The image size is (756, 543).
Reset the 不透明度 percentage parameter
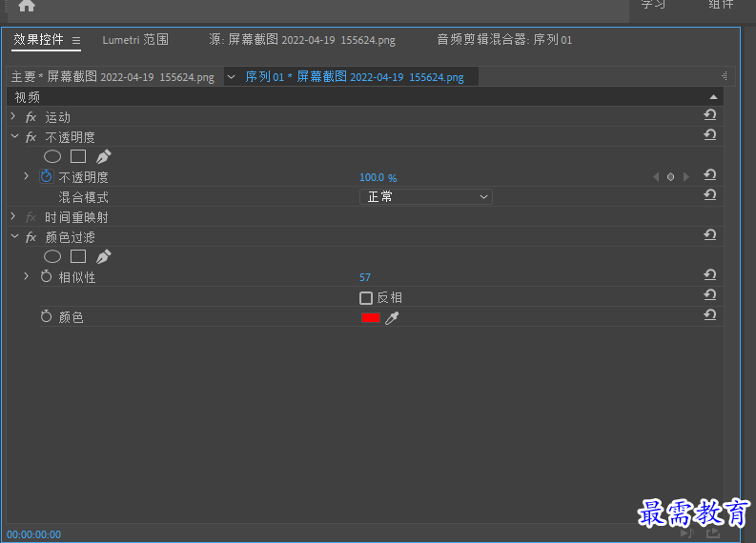709,175
